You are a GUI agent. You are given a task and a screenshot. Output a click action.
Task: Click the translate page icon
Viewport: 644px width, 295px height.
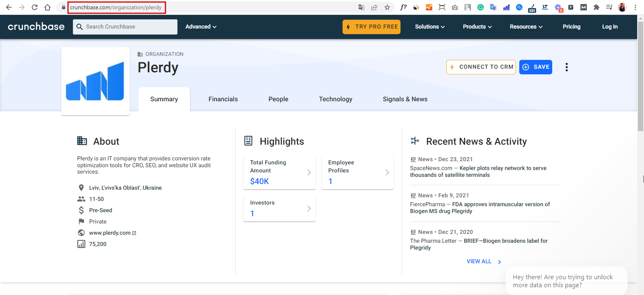point(361,7)
